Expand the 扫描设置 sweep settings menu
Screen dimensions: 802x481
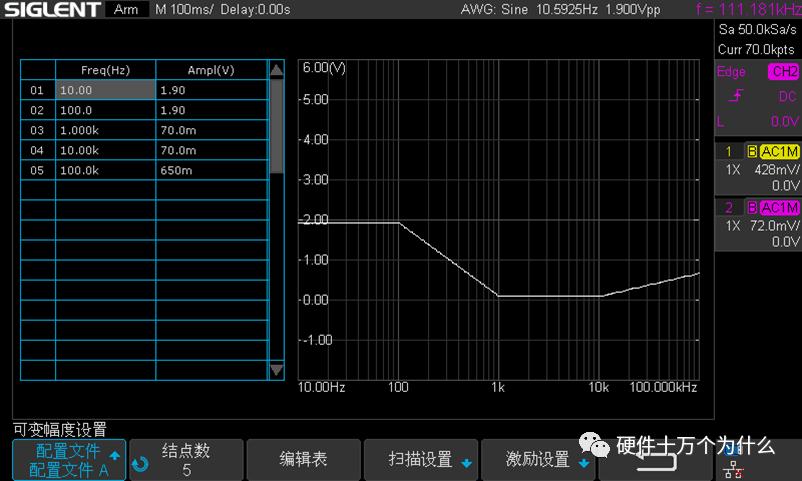click(421, 460)
